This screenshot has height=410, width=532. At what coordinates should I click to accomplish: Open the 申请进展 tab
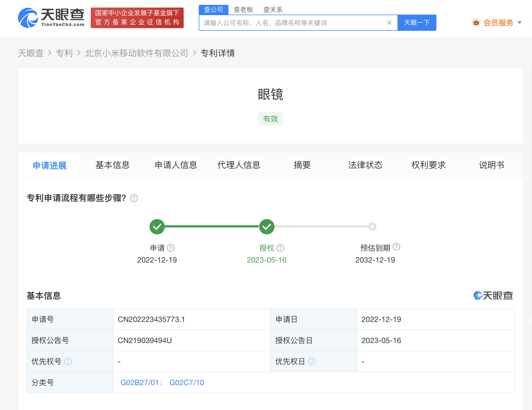coord(49,165)
